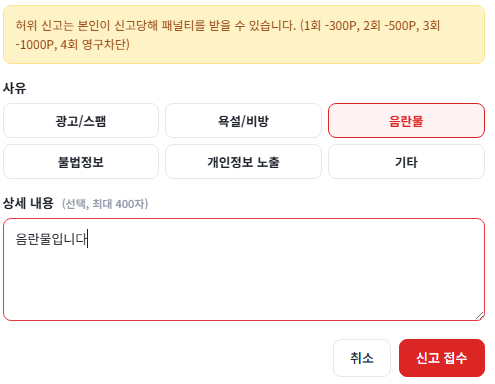Click the 사유 section label
This screenshot has width=495, height=384.
pyautogui.click(x=14, y=88)
